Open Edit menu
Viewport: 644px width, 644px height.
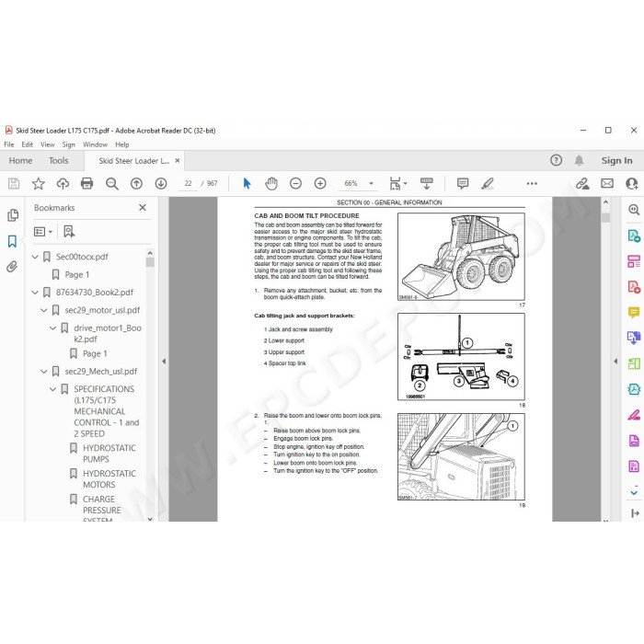point(27,144)
